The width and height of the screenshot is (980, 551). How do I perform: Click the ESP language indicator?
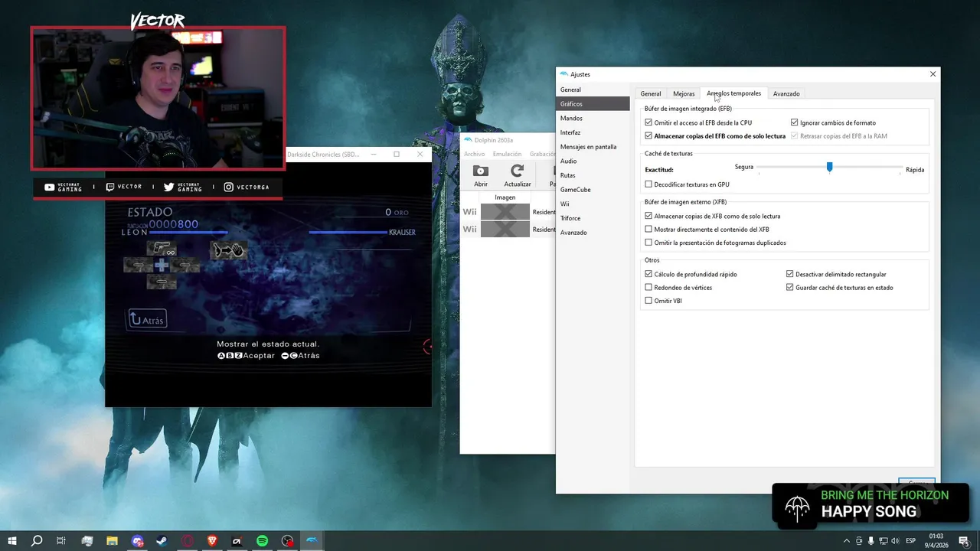pos(912,541)
